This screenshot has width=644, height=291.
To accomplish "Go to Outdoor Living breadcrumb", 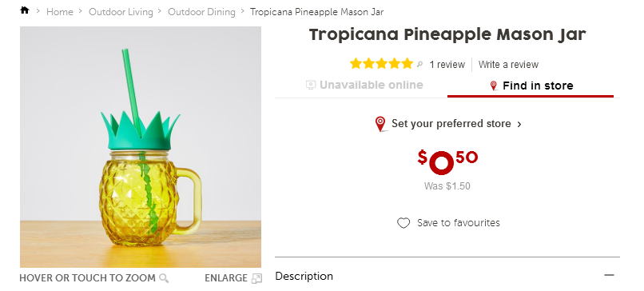I will pos(121,12).
